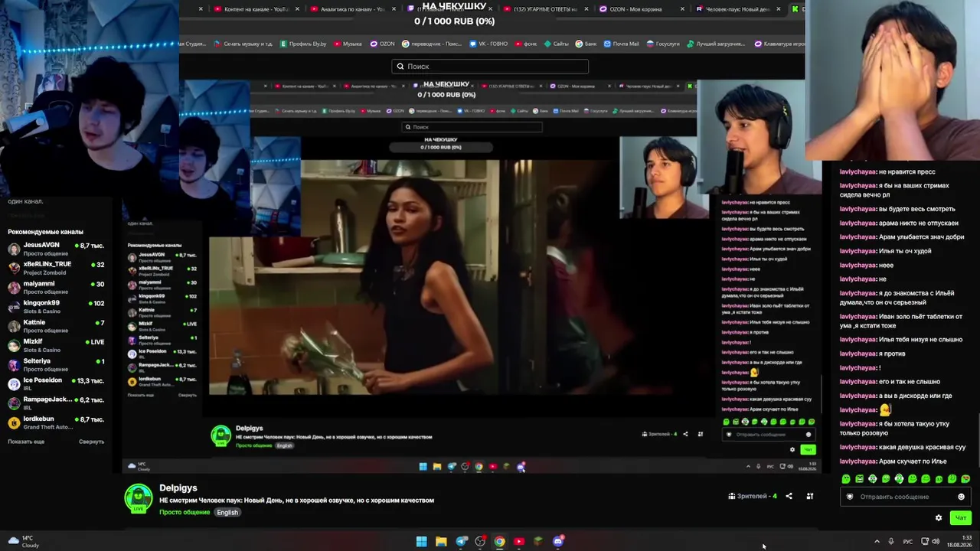Open the переводчик - Поиск bookmark

click(x=433, y=44)
